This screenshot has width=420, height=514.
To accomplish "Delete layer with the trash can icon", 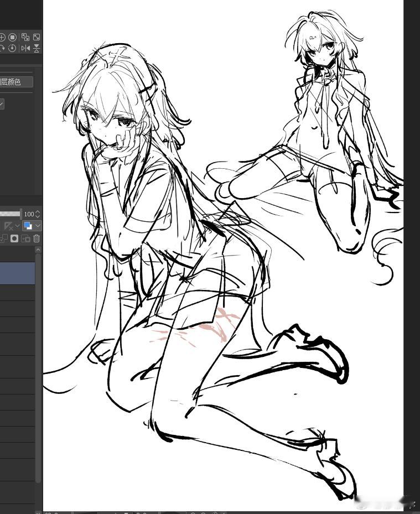I will tap(37, 238).
